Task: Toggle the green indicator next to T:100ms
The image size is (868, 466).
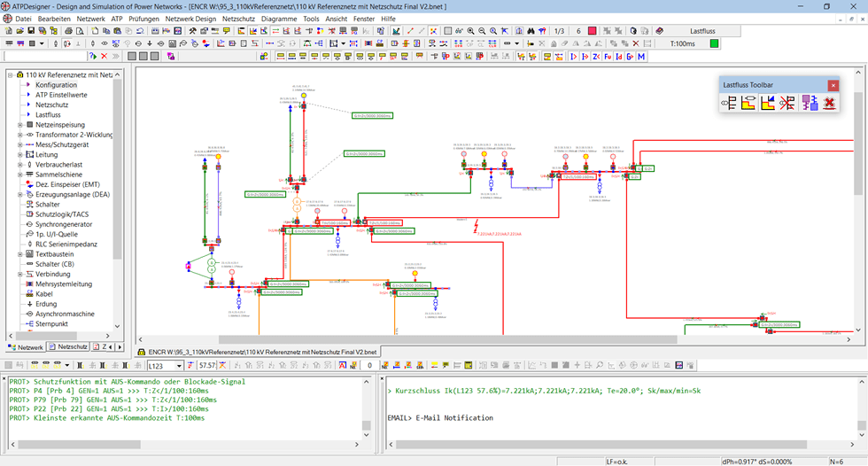Action: [714, 43]
